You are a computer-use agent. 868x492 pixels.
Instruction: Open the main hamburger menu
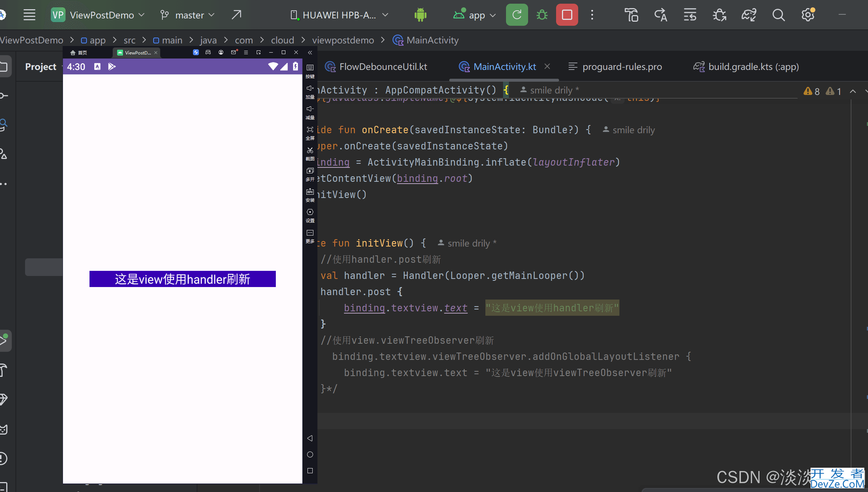[x=29, y=15]
